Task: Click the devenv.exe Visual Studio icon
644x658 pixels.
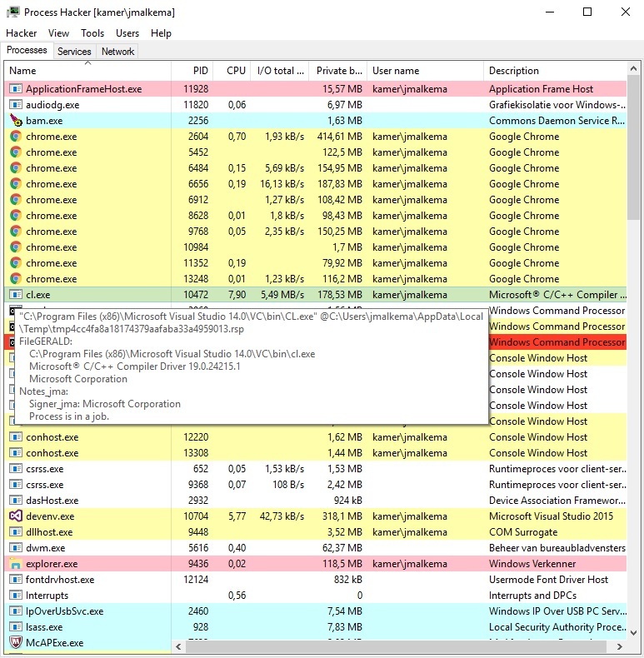Action: (x=16, y=516)
